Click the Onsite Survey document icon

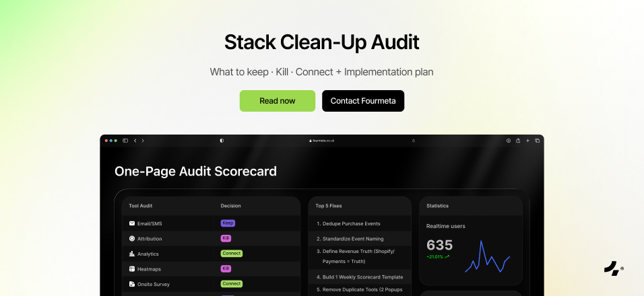[x=132, y=284]
